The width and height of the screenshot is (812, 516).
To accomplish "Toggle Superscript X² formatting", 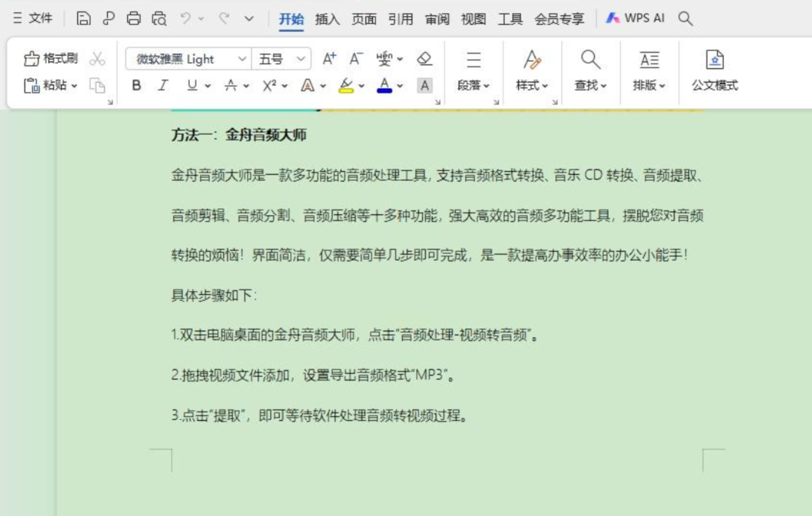I will pyautogui.click(x=269, y=86).
